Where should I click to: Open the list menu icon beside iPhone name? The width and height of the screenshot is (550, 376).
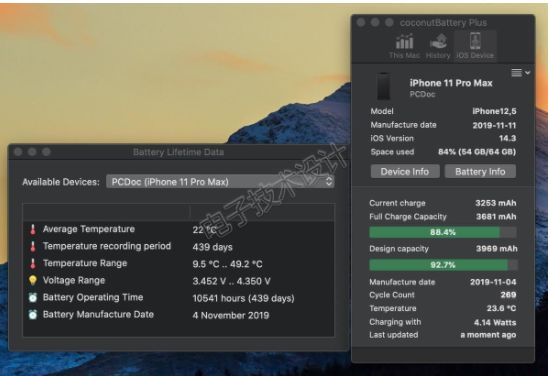pyautogui.click(x=520, y=73)
